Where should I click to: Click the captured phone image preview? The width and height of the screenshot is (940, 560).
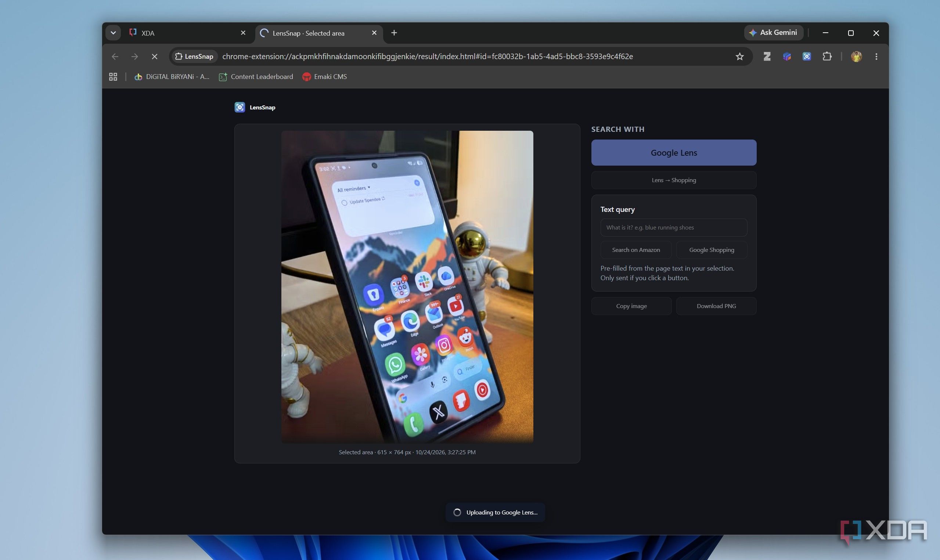click(x=407, y=286)
